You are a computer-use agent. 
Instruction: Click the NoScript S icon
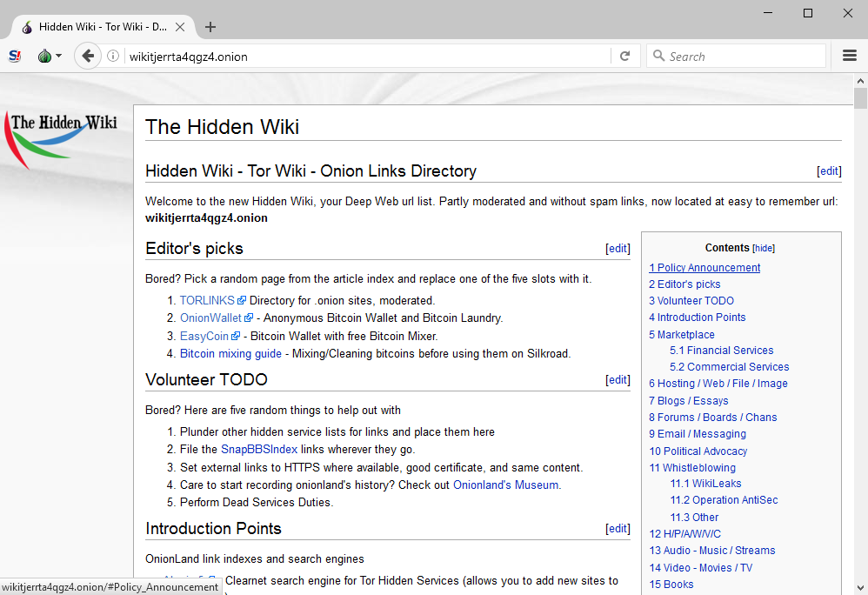pyautogui.click(x=15, y=56)
